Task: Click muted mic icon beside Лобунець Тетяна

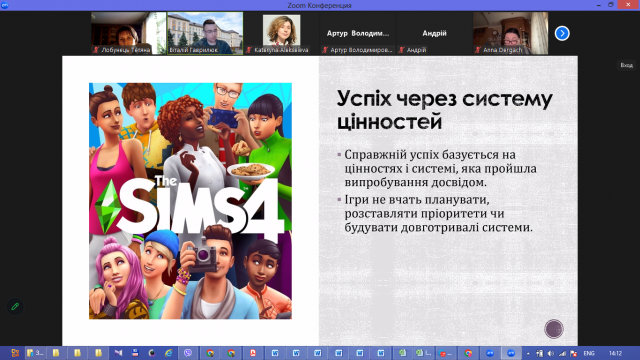Action: [96, 50]
